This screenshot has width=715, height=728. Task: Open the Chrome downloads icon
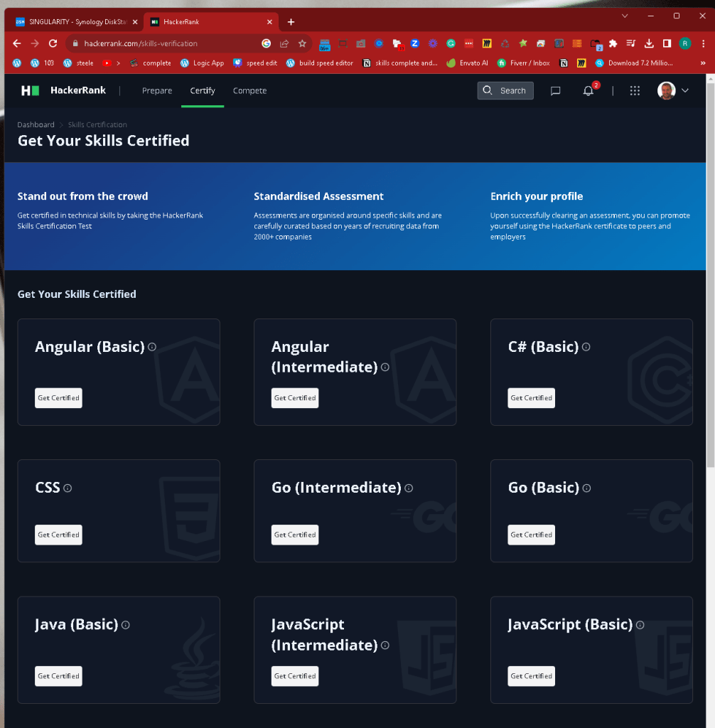point(649,43)
